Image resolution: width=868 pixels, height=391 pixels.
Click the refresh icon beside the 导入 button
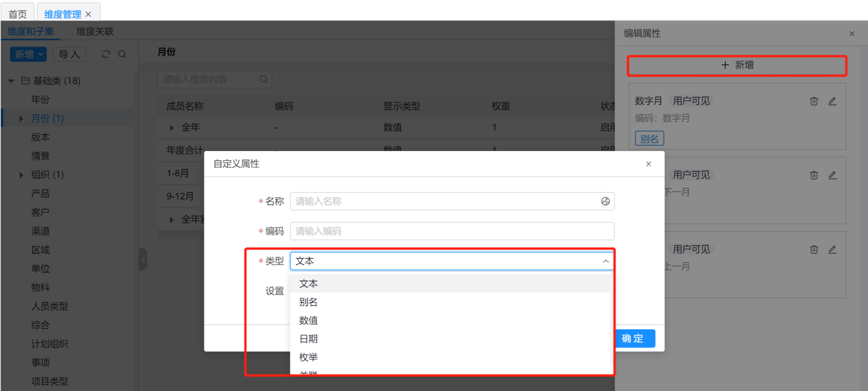[x=106, y=54]
